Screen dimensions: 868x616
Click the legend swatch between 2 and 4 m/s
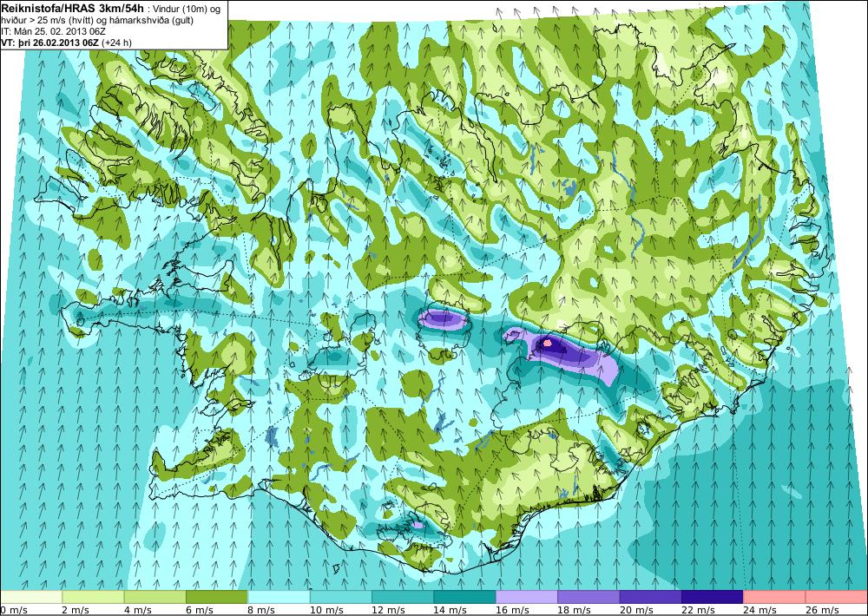pyautogui.click(x=93, y=597)
